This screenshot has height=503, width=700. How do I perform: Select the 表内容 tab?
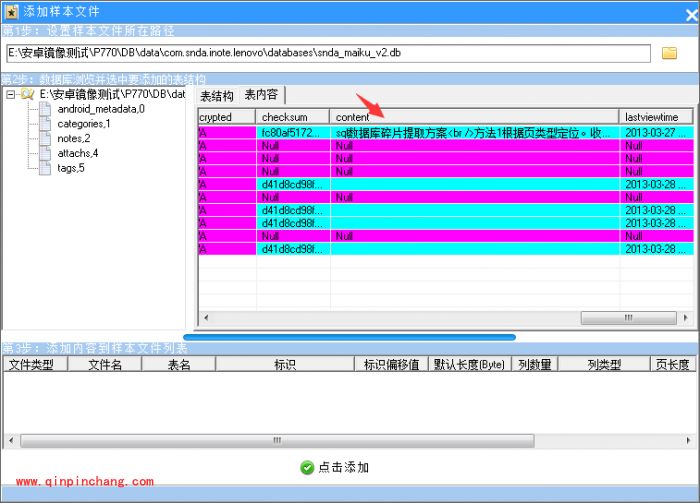coord(263,95)
